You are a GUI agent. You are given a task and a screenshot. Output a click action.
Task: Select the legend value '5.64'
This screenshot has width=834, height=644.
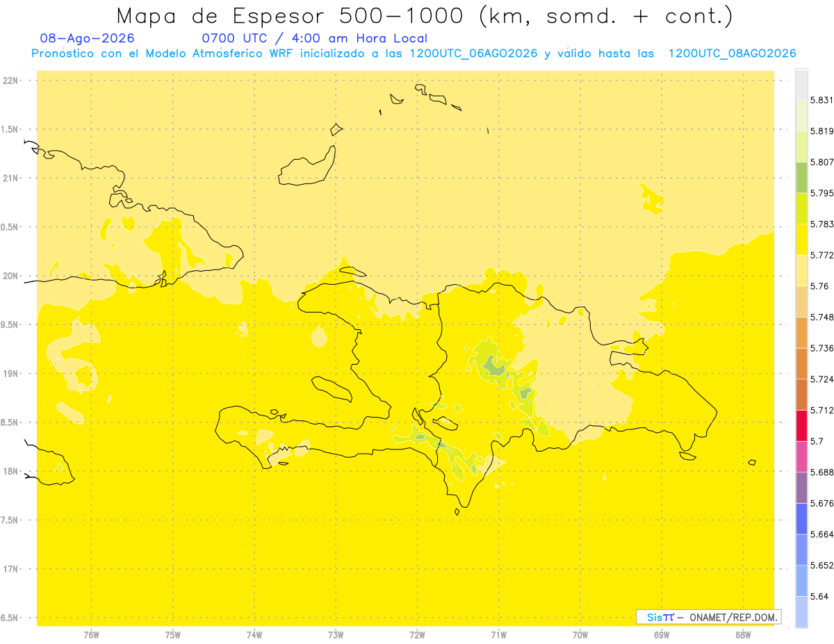click(x=819, y=597)
